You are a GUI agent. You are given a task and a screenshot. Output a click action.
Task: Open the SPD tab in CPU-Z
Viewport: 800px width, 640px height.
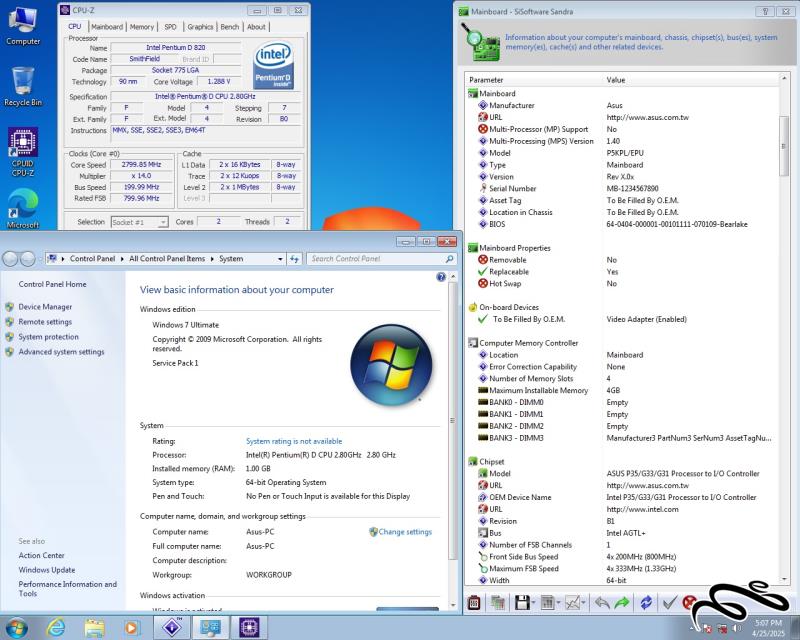(x=170, y=27)
